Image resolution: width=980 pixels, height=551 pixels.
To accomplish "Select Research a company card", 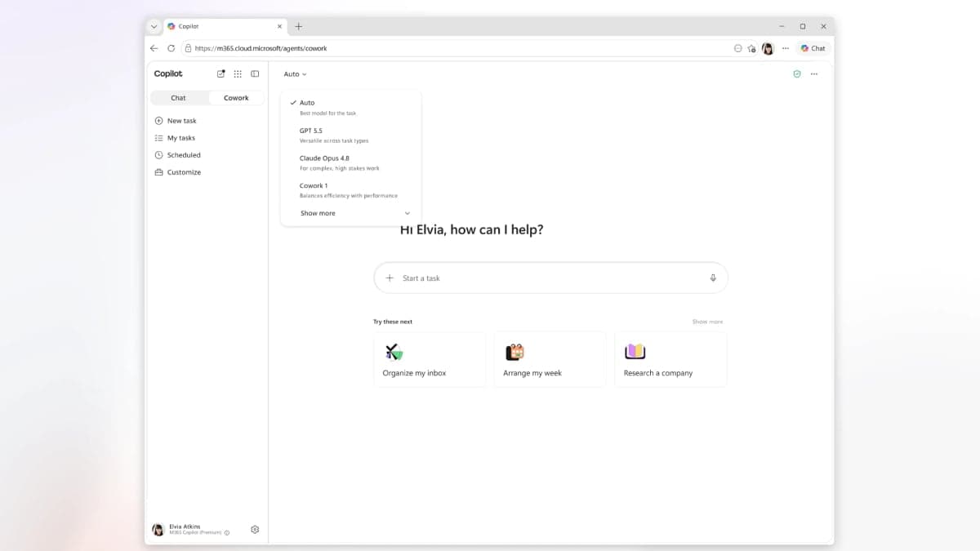I will click(x=670, y=359).
